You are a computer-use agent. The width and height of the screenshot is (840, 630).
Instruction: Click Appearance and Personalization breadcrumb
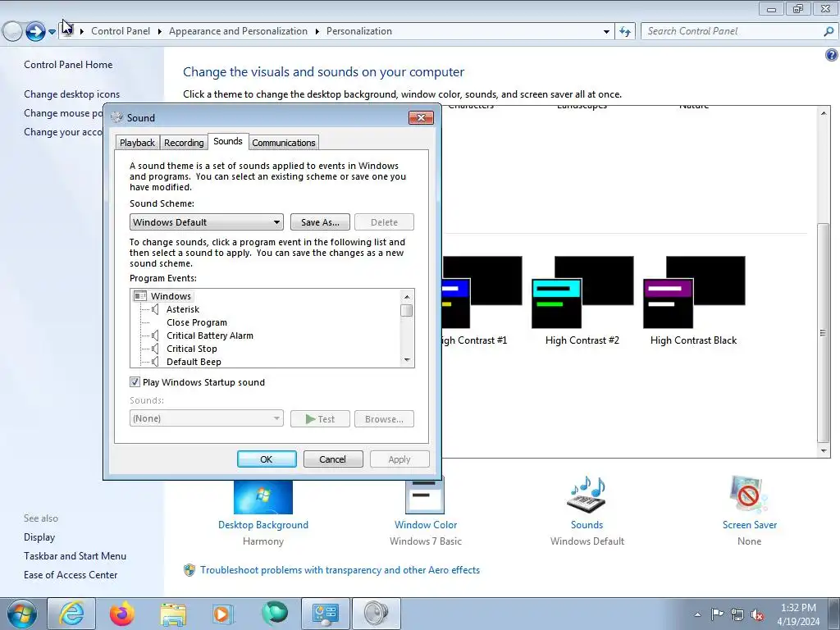pyautogui.click(x=239, y=31)
